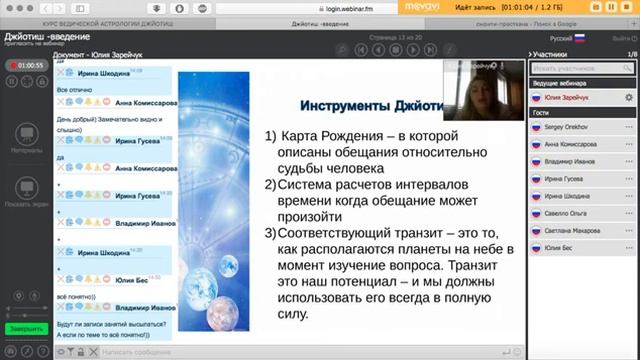640x360 pixels.
Task: Click document icon on Юлия Бес message
Action: [x=69, y=279]
